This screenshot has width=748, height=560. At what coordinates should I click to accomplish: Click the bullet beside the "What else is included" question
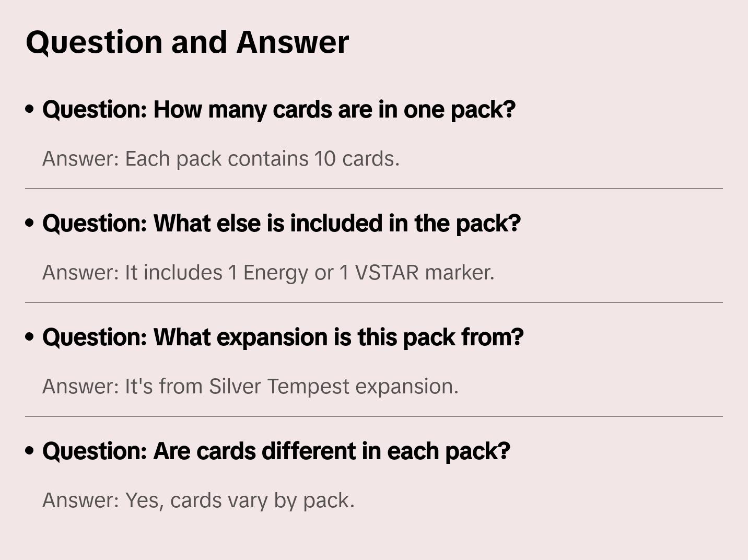pyautogui.click(x=30, y=223)
